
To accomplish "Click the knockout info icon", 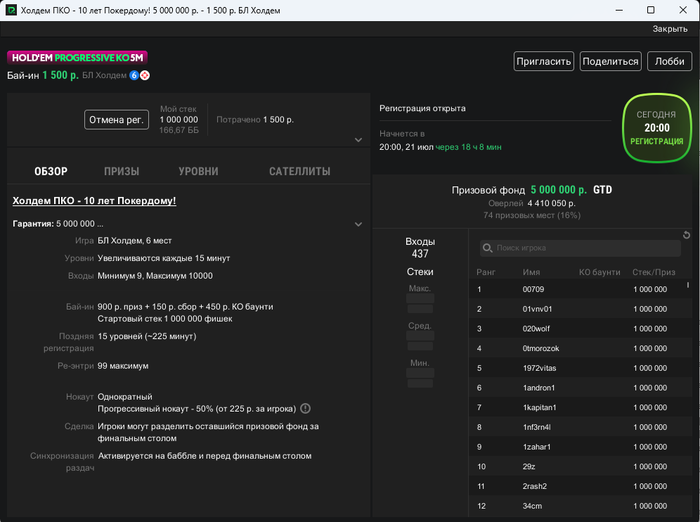I will click(x=305, y=409).
